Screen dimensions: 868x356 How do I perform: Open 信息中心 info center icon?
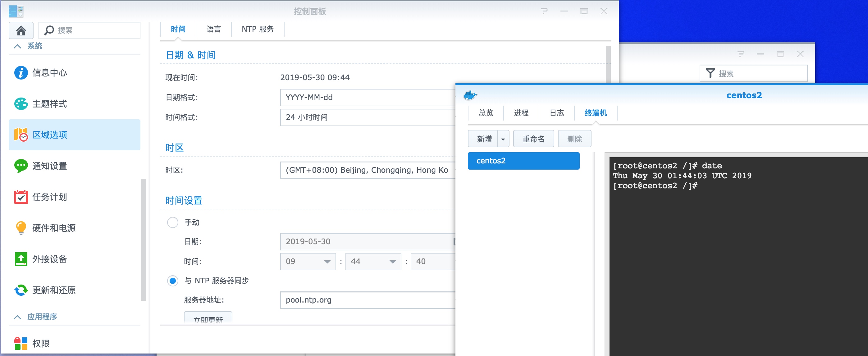[21, 72]
